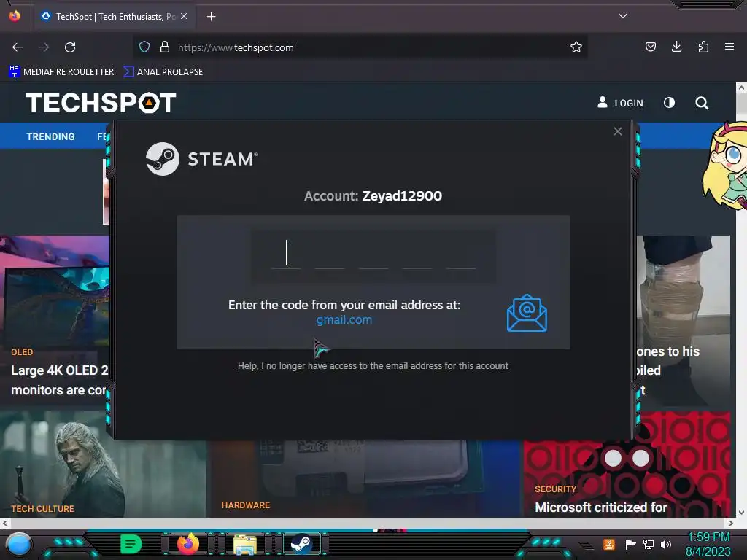Click the TechSpot logo
The image size is (747, 560).
pos(101,102)
